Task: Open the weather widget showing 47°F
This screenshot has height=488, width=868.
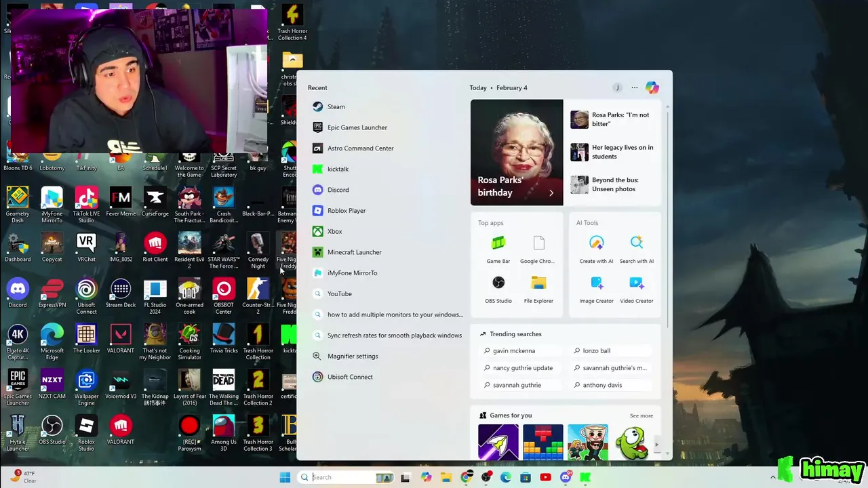Action: point(23,477)
